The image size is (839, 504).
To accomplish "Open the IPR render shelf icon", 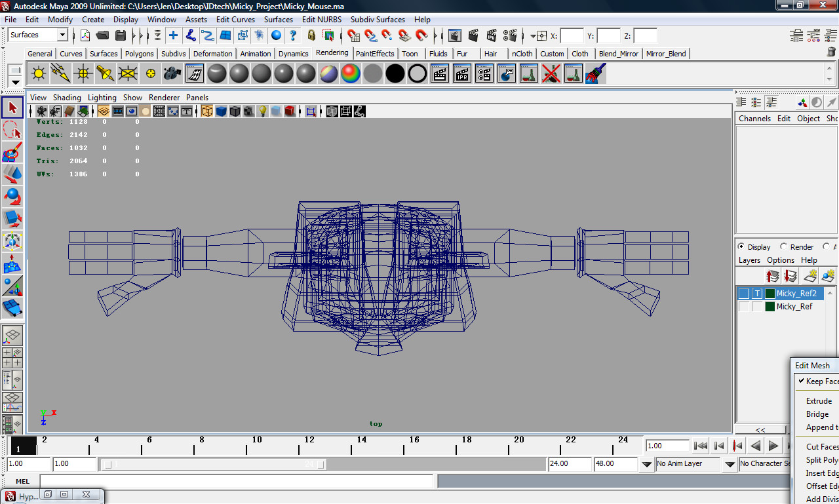I will pyautogui.click(x=462, y=73).
